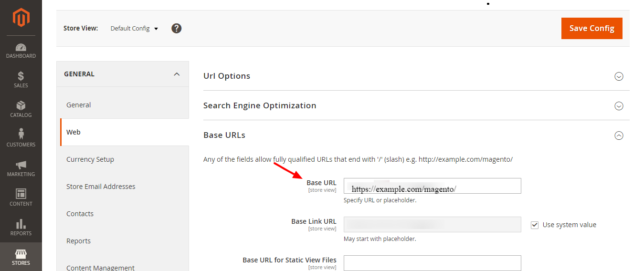Select Currency Setup in the settings list
This screenshot has height=271, width=644.
point(90,159)
